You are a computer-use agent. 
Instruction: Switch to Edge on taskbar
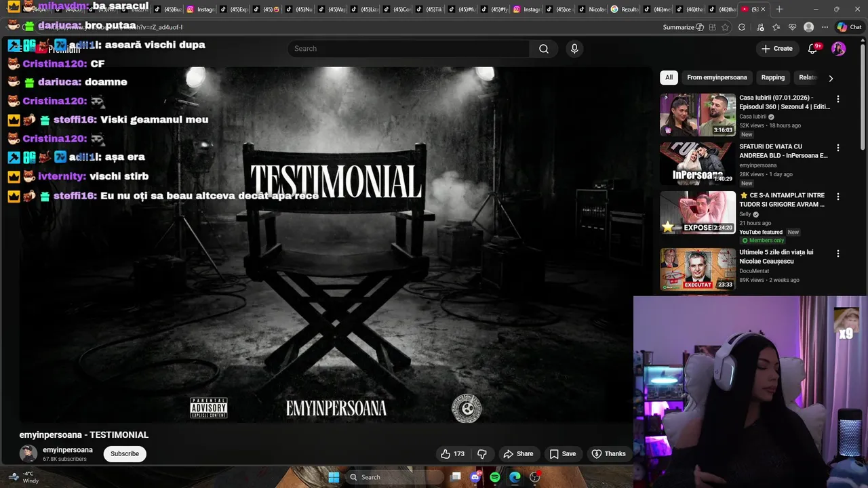(515, 477)
